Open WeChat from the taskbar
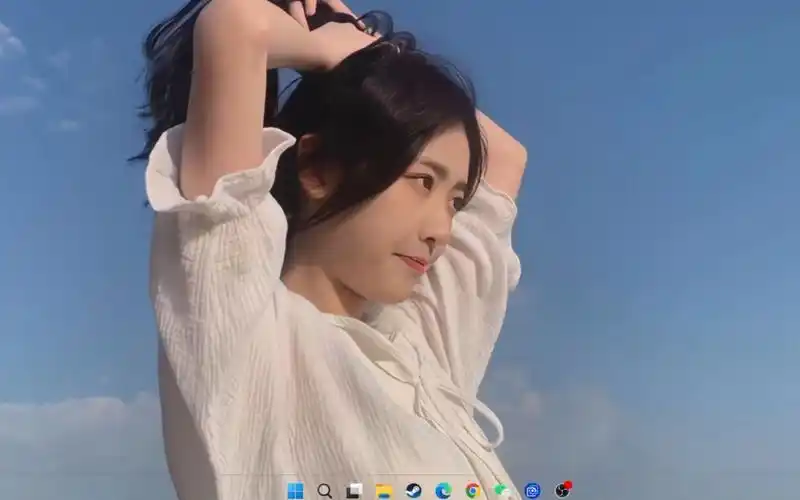Viewport: 800px width, 500px height. [x=502, y=491]
